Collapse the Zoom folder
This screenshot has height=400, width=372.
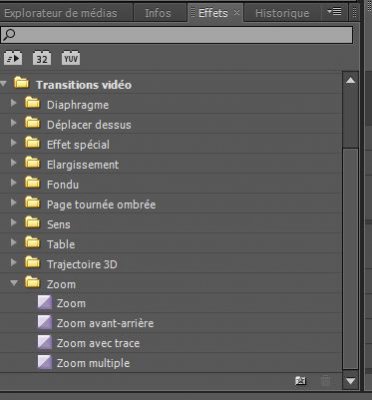(14, 283)
